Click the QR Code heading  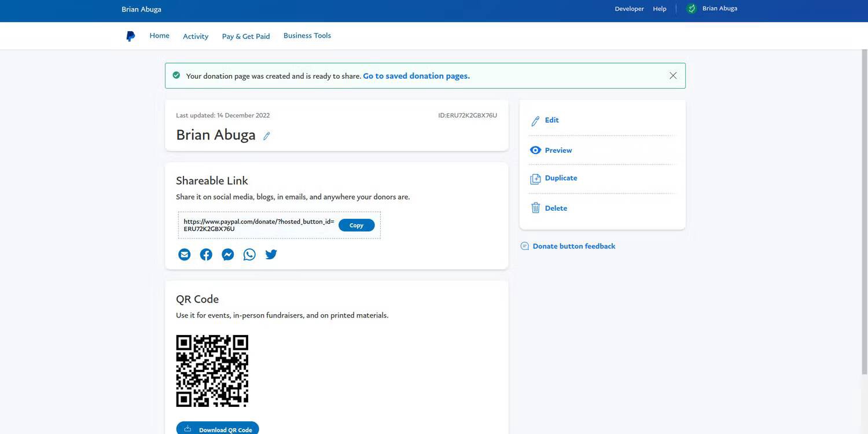[197, 299]
